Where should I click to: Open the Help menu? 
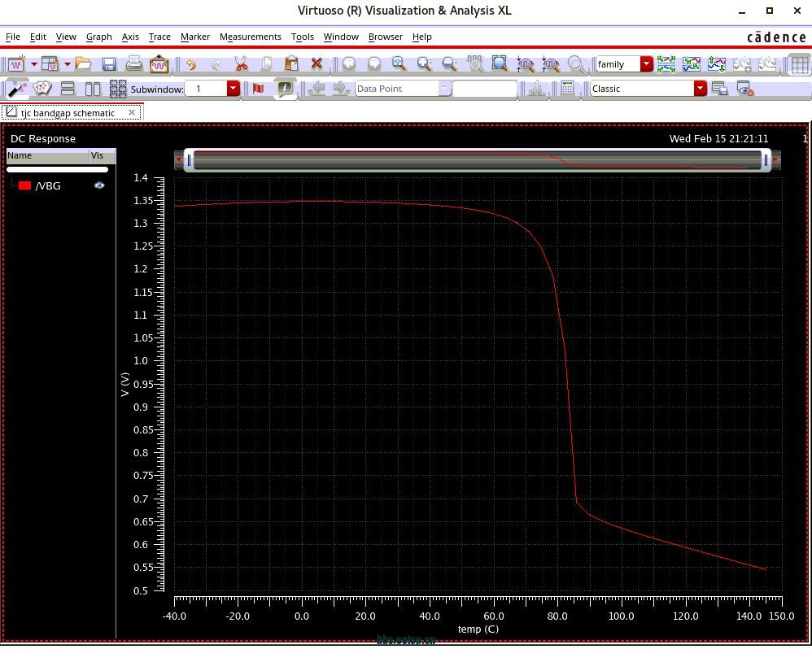(422, 37)
